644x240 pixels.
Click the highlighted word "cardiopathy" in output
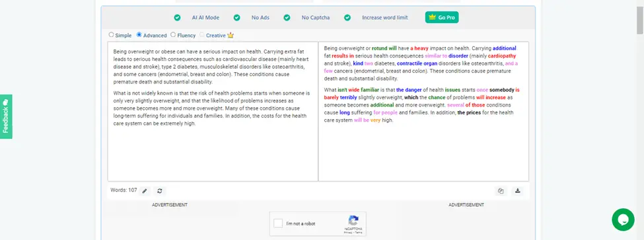point(502,56)
